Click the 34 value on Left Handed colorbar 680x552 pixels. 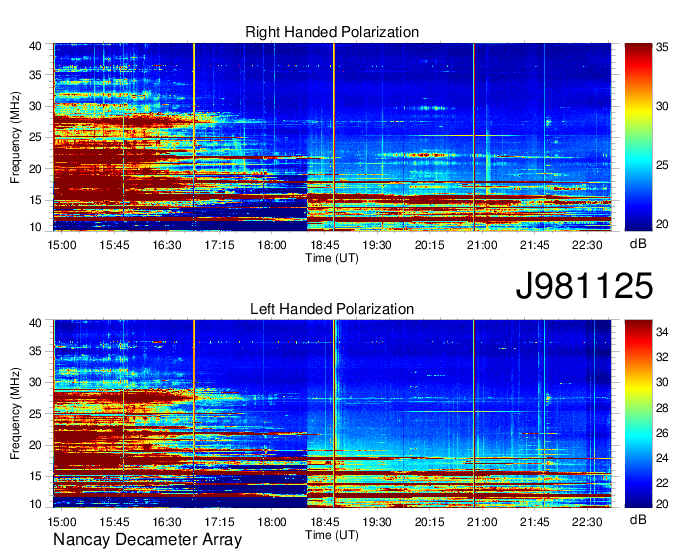point(662,332)
